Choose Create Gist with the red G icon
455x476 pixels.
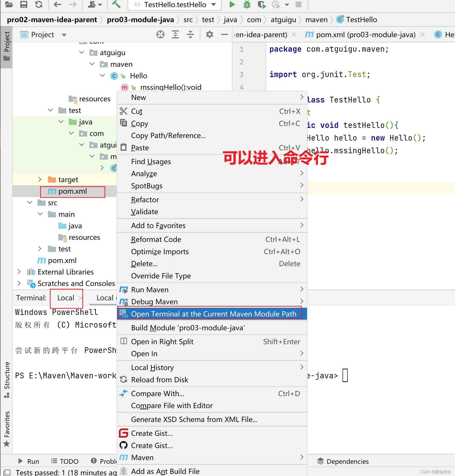(x=212, y=433)
